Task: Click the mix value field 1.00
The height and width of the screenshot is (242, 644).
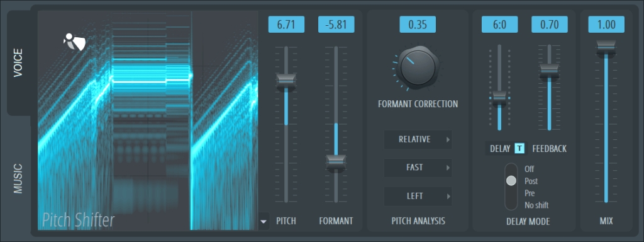Action: click(x=606, y=25)
